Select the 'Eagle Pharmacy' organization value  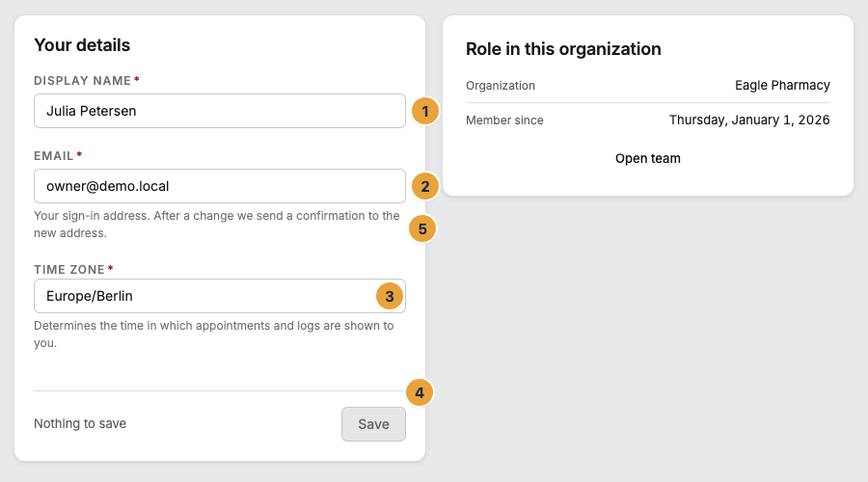[x=782, y=85]
